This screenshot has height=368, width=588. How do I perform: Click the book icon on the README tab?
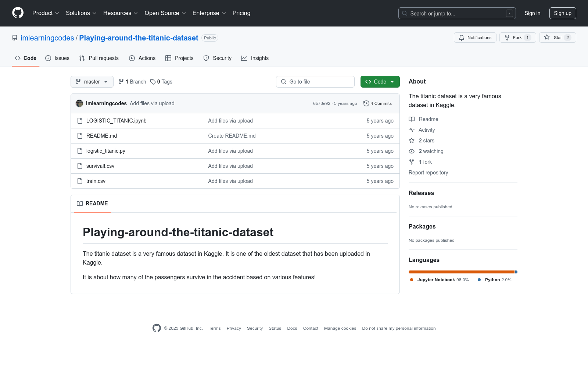point(80,204)
